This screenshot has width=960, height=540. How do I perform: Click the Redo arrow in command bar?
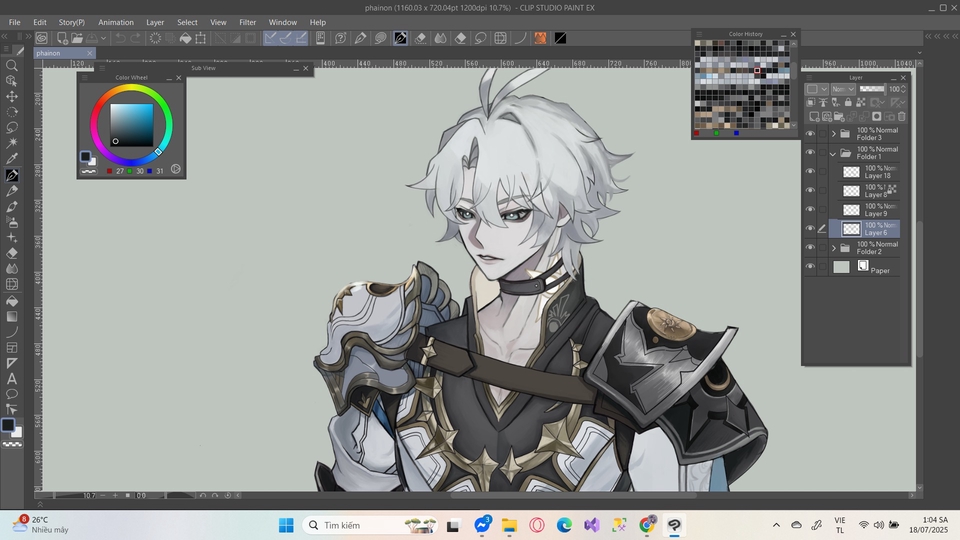coord(135,38)
